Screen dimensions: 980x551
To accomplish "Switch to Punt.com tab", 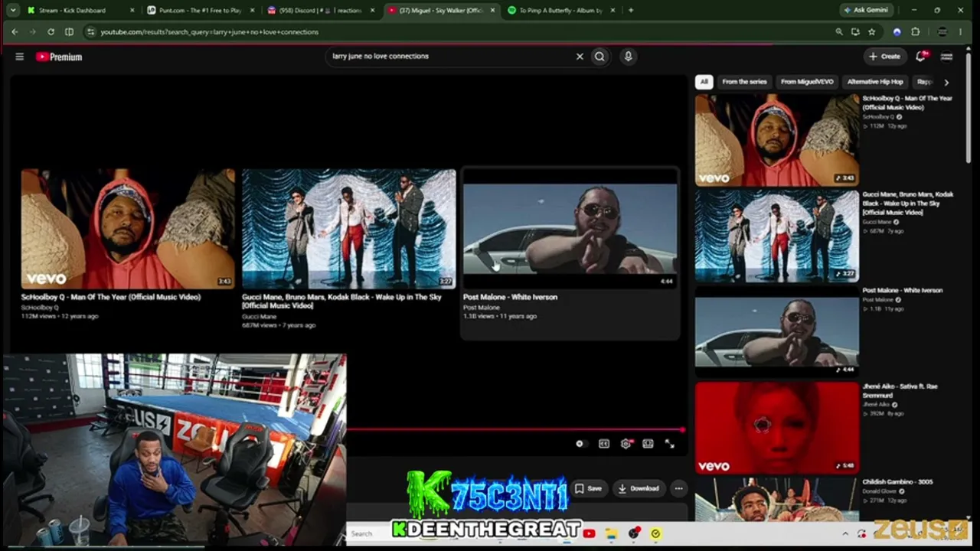I will (x=201, y=10).
